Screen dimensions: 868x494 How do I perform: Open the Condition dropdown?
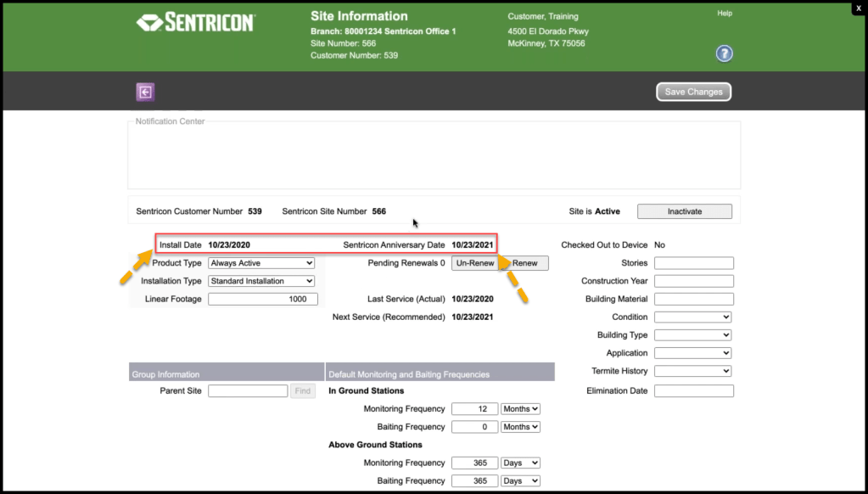pos(693,317)
